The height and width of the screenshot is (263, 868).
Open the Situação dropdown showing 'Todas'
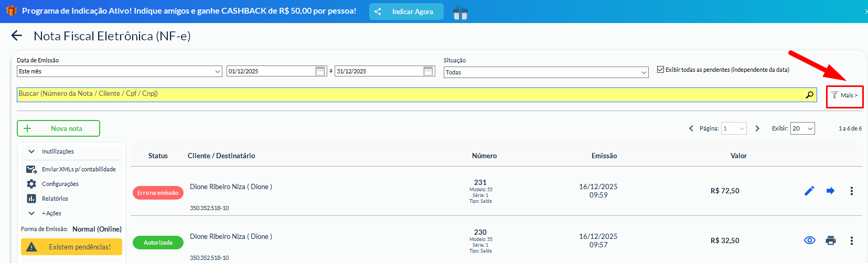[546, 72]
